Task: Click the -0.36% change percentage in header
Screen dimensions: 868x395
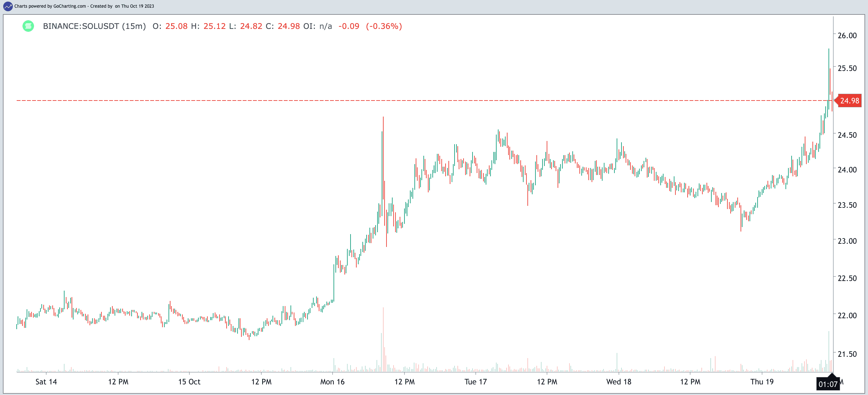Action: coord(384,26)
